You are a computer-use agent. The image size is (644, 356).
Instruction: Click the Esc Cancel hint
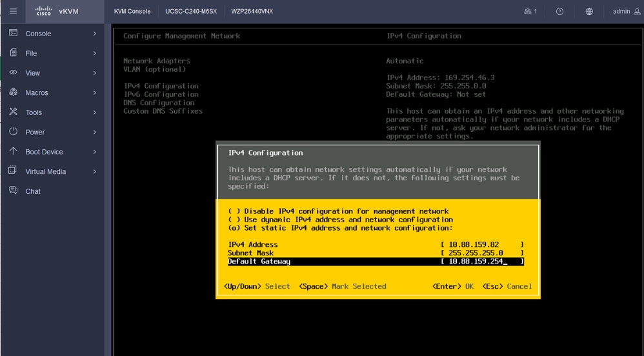point(507,286)
